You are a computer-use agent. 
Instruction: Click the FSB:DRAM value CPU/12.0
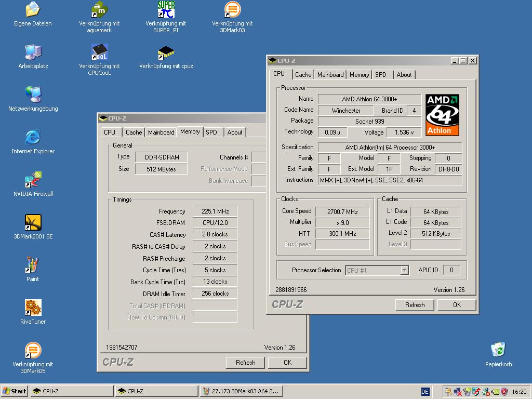(215, 222)
